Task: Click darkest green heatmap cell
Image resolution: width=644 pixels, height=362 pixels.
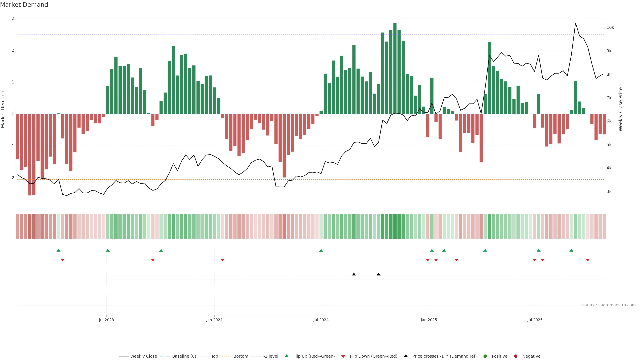Action: [395, 226]
